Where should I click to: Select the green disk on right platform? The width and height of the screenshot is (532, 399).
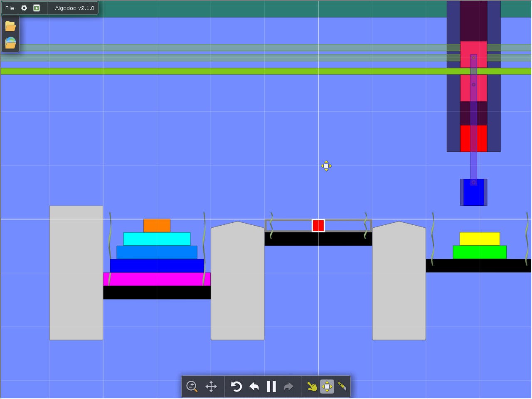480,252
